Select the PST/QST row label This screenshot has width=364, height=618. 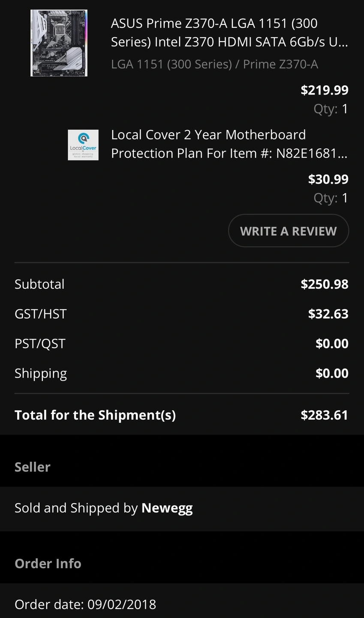(40, 344)
